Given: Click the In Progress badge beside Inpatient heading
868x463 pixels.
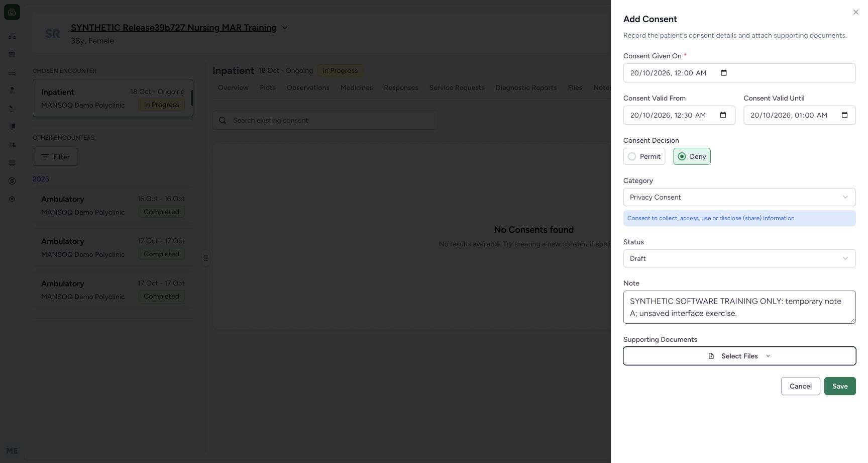Looking at the screenshot, I should pos(340,70).
